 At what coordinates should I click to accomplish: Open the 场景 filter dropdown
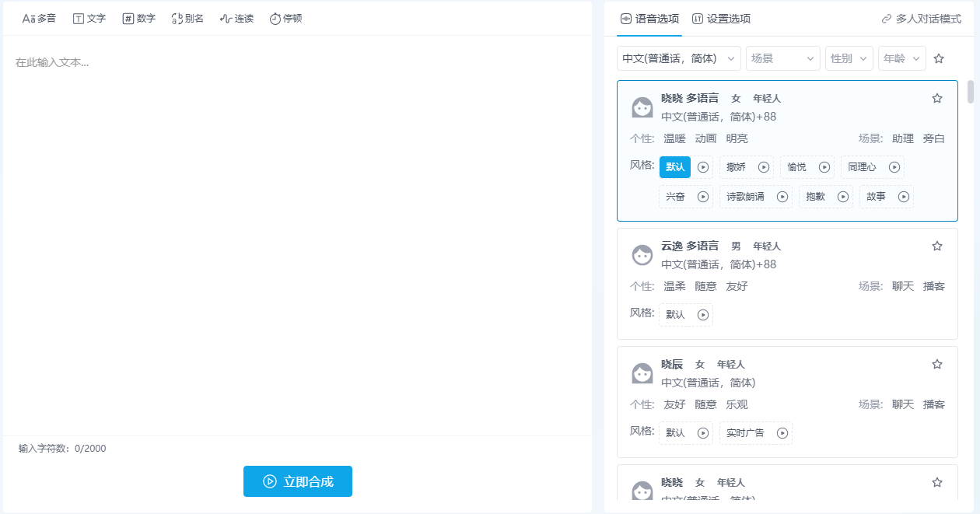pyautogui.click(x=783, y=58)
